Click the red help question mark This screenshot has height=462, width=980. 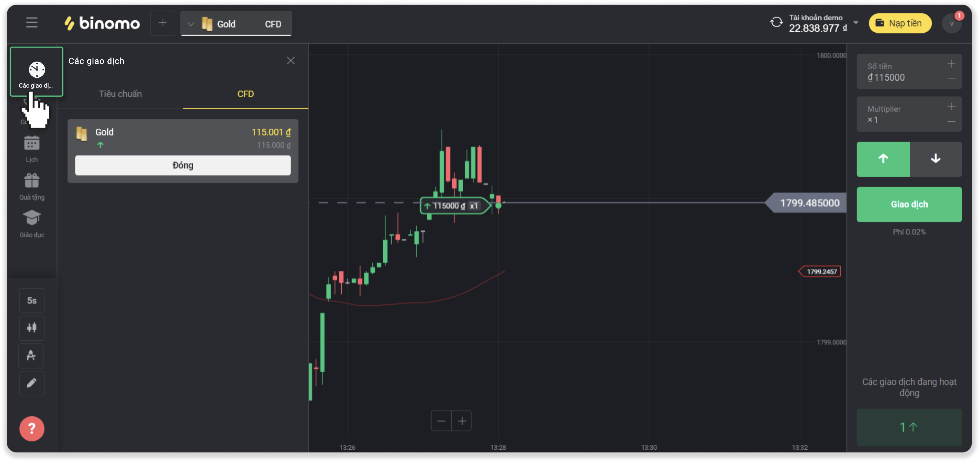(32, 428)
